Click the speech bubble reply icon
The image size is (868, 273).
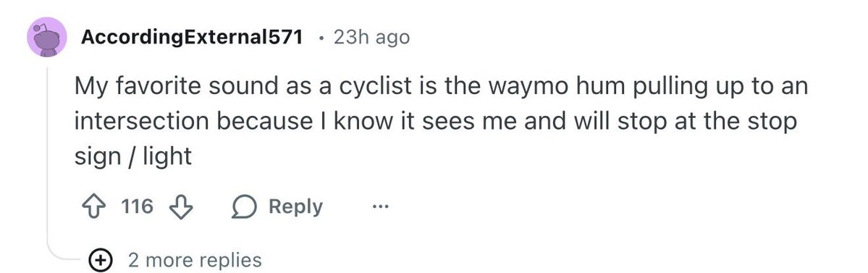coord(244,208)
